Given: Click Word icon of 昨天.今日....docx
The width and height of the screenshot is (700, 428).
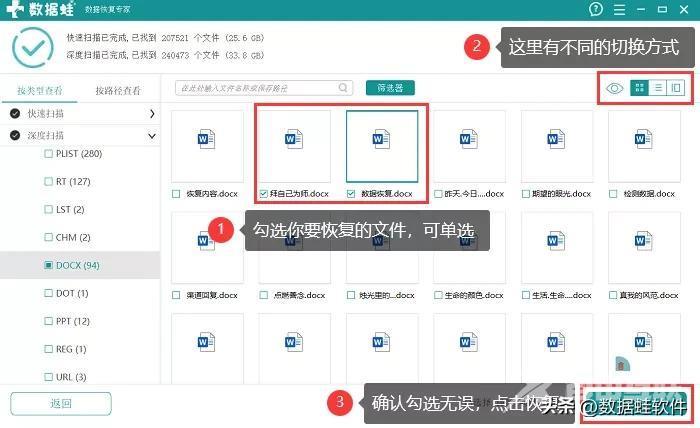Looking at the screenshot, I should [x=469, y=139].
